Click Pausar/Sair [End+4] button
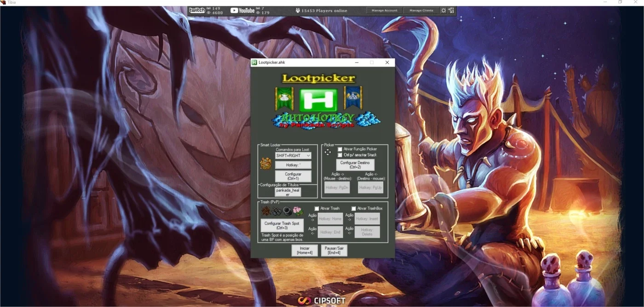Screen dimensions: 644x307 pos(334,250)
